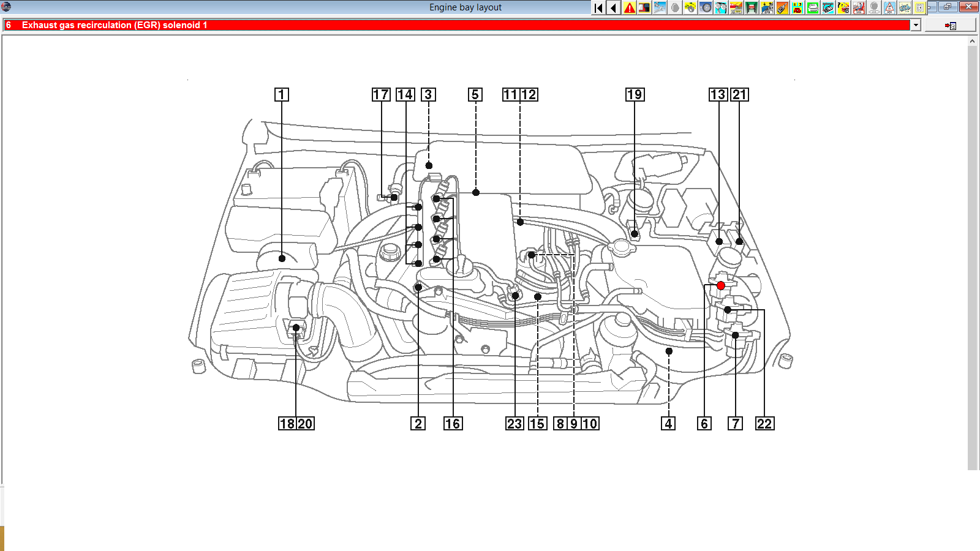Viewport: 980px width, 551px height.
Task: Select component label 13 in diagram
Action: click(718, 94)
